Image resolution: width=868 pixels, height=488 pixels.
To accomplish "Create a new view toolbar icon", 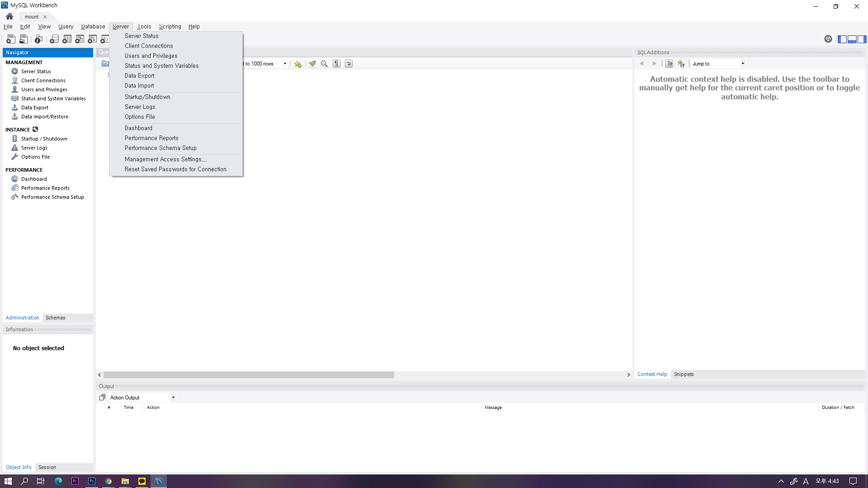I will 80,39.
